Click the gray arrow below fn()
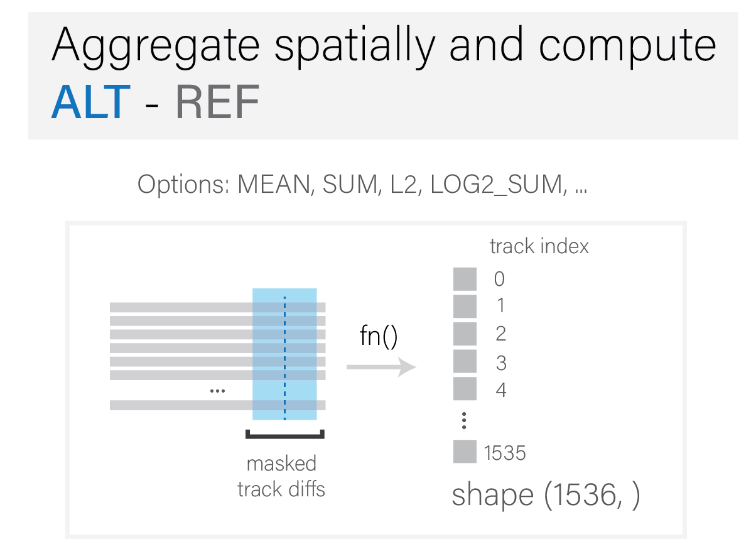 381,366
